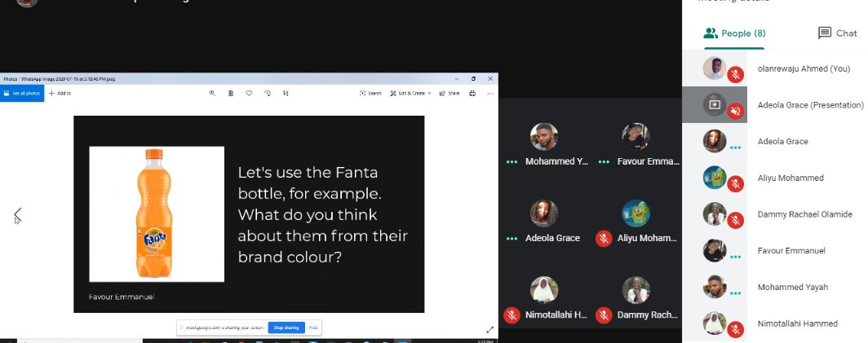Viewport: 868px width, 343px height.
Task: Click muted mic icon on Nimotallahi H... tile
Action: click(512, 315)
